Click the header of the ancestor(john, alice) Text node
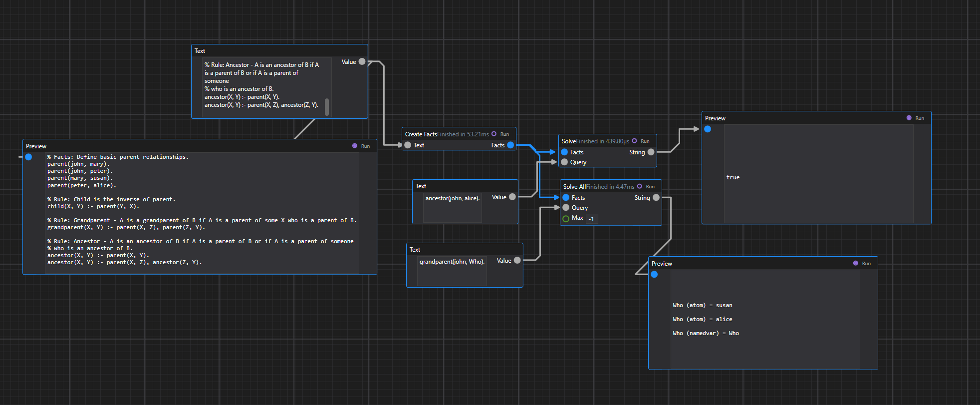 465,186
